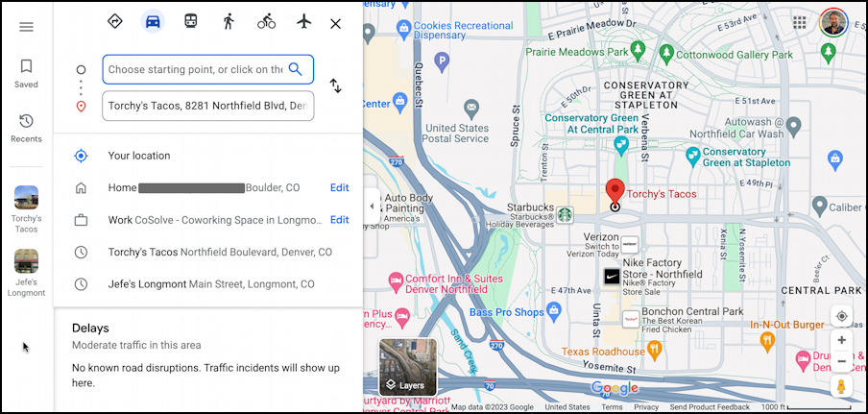Click the Cookies Recreational Dispensary marker
The height and width of the screenshot is (414, 868).
[403, 28]
